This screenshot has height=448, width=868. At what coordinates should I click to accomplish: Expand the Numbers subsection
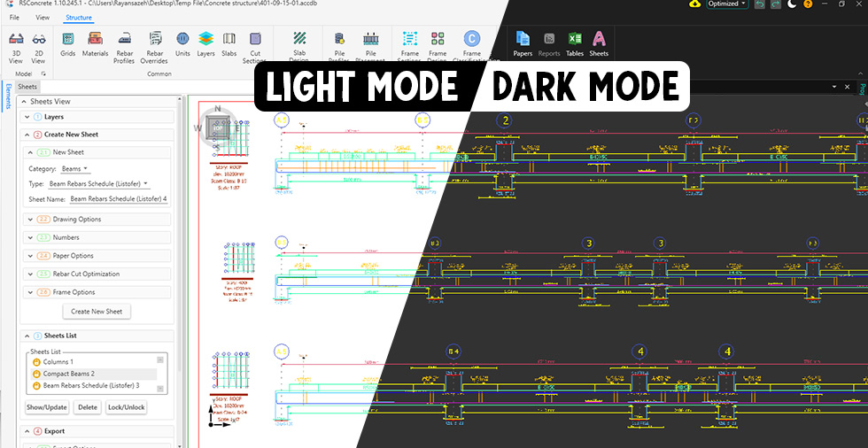97,237
